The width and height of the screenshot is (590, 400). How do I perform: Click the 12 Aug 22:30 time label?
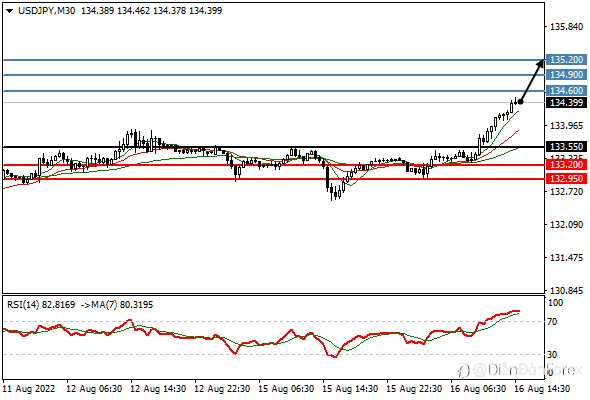point(222,388)
